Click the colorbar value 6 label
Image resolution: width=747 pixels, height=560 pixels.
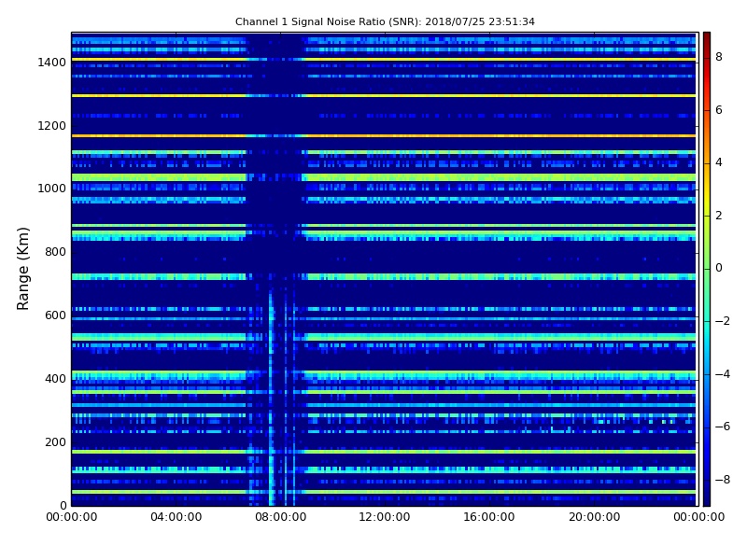(719, 110)
